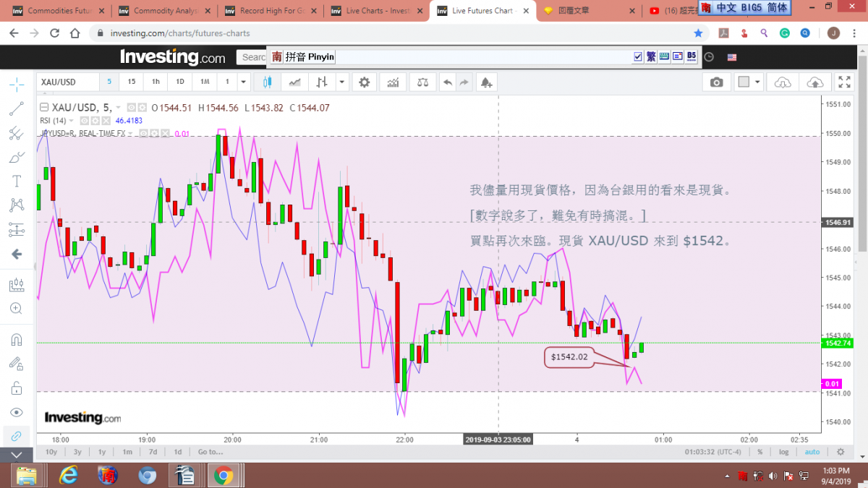The image size is (868, 488).
Task: Open the JPYUSD=R legend dropdown arrow
Action: 132,133
